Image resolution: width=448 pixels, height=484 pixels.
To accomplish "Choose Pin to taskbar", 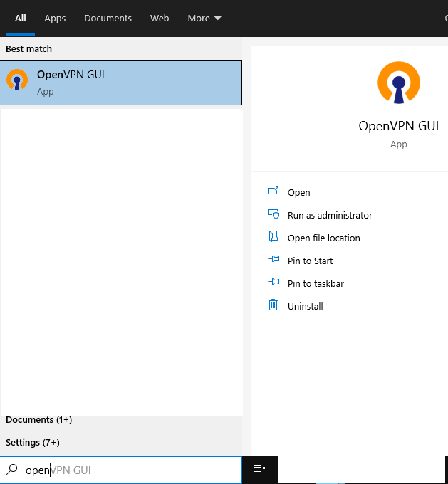I will (x=316, y=284).
